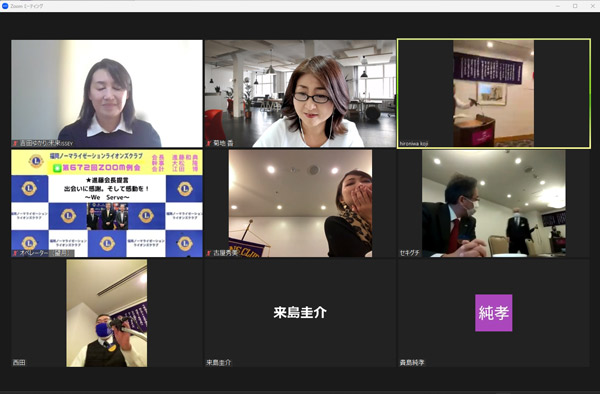600x394 pixels.
Task: Select the 菊地 participant video tile
Action: pyautogui.click(x=300, y=93)
